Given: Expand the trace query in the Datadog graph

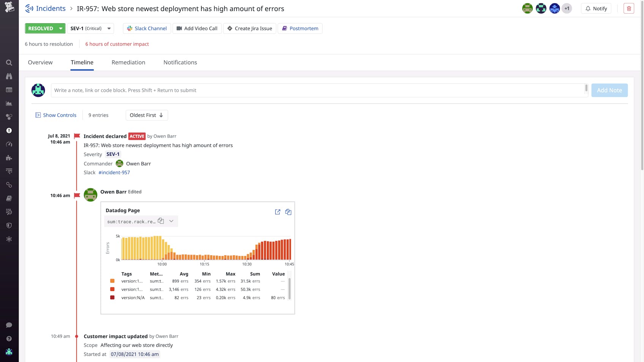Looking at the screenshot, I should [171, 221].
